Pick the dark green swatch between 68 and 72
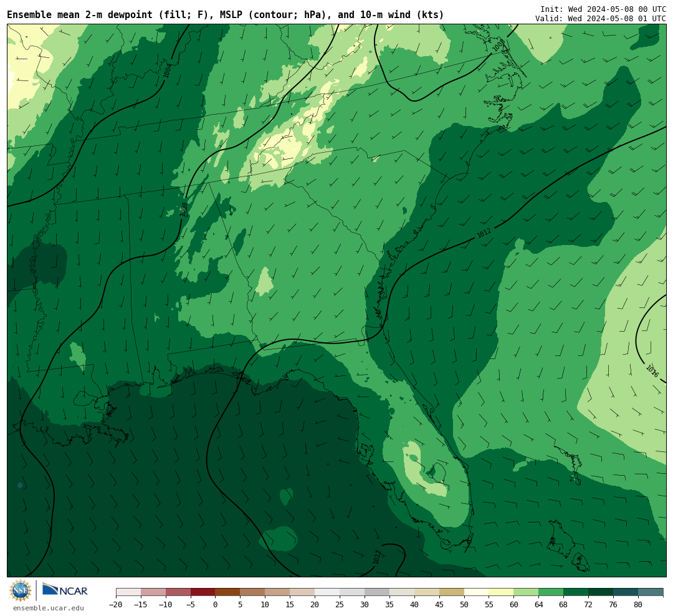This screenshot has width=673, height=616. point(576,592)
